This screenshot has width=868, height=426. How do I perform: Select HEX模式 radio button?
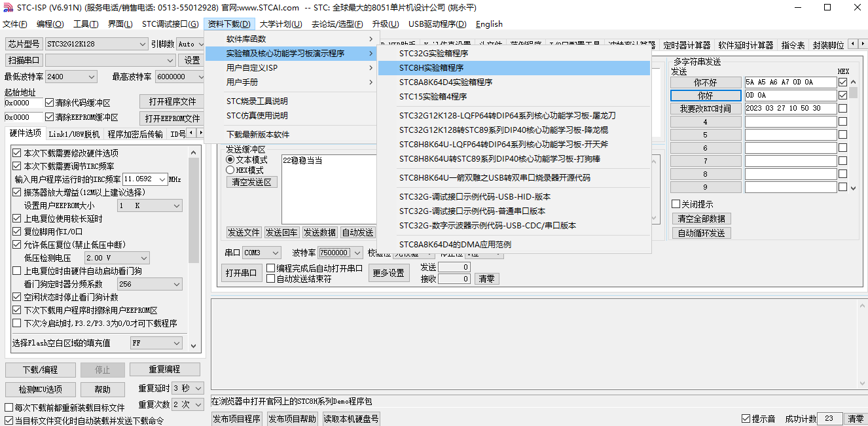tap(230, 170)
